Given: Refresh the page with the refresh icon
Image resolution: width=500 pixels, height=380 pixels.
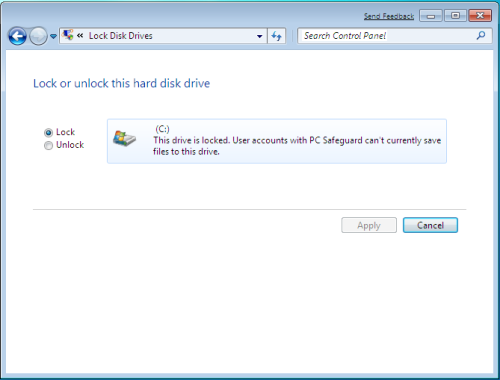Looking at the screenshot, I should coord(276,36).
